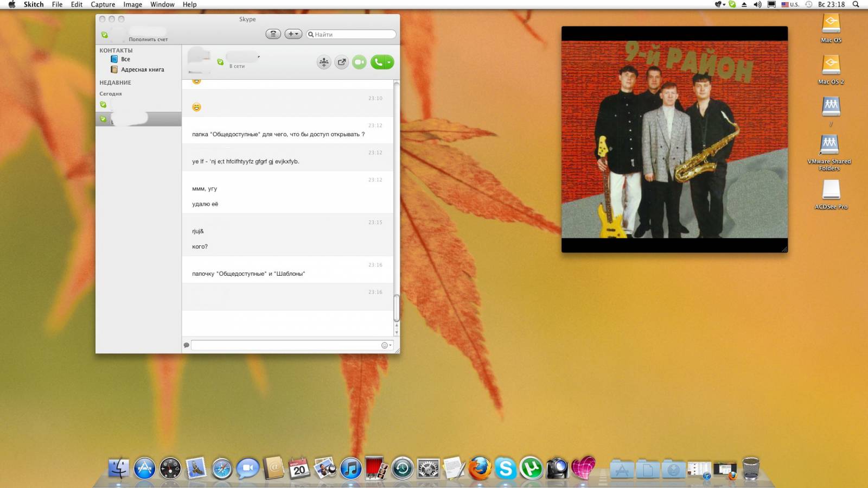868x488 pixels.
Task: Open the Applications folder stack in Dock
Action: [x=622, y=469]
